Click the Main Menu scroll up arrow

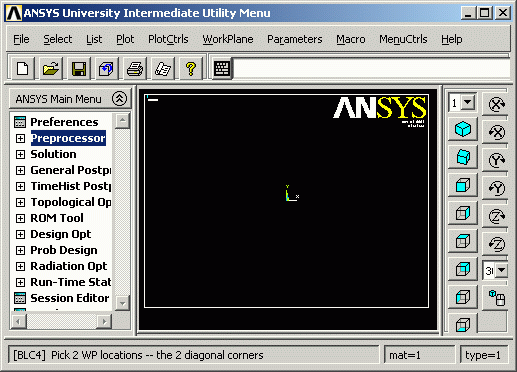click(x=123, y=121)
